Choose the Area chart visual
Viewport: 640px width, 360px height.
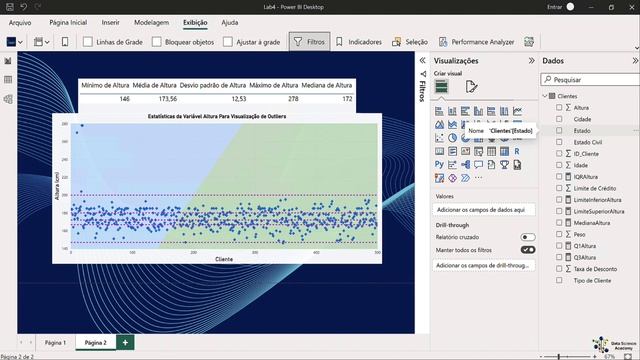439,124
